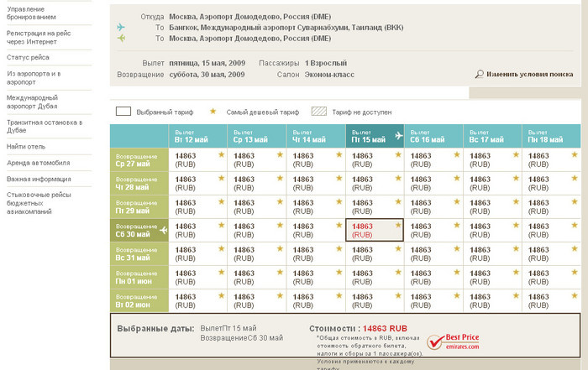Click the Изменить условия поиска link
This screenshot has width=588, height=370.
click(529, 75)
